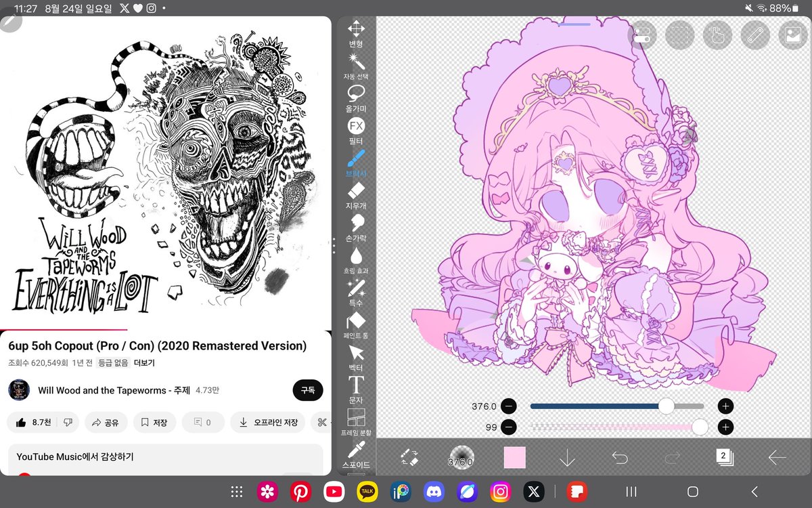Download with 오프라인 저장 button
The width and height of the screenshot is (812, 508).
pyautogui.click(x=268, y=423)
